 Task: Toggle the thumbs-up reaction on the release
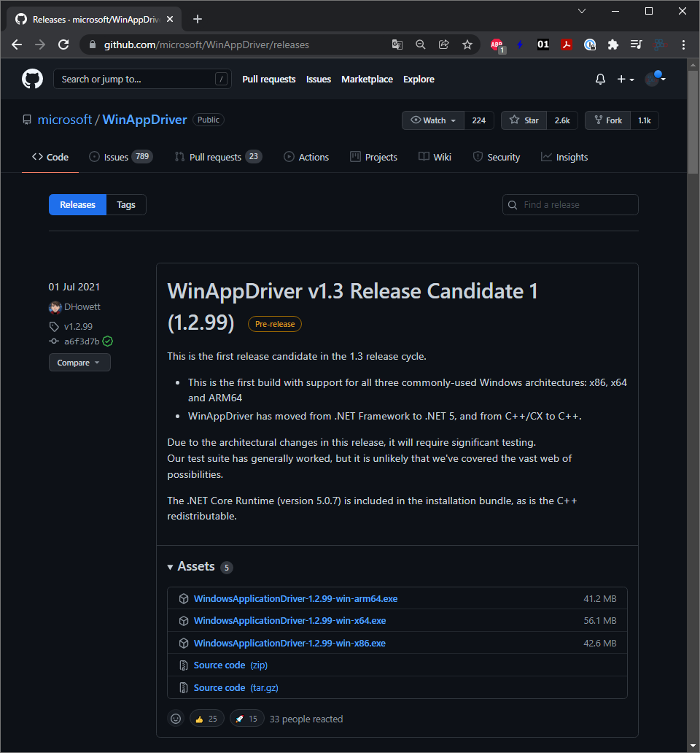[x=206, y=718]
